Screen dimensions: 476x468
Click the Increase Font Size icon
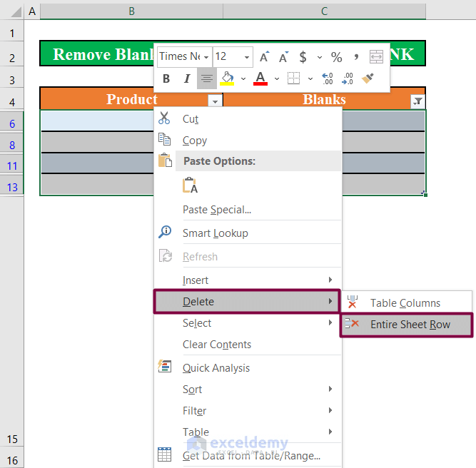[x=264, y=57]
